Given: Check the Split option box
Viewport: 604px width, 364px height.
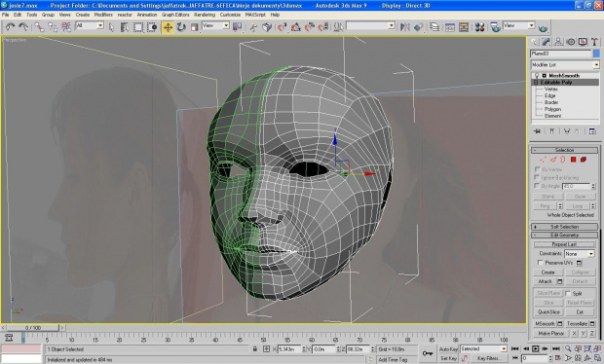Looking at the screenshot, I should pos(568,293).
